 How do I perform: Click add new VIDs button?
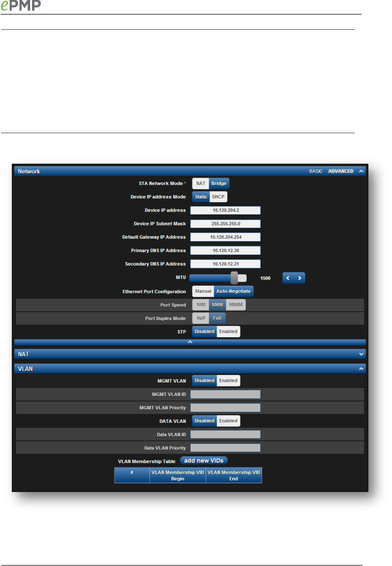click(x=204, y=461)
